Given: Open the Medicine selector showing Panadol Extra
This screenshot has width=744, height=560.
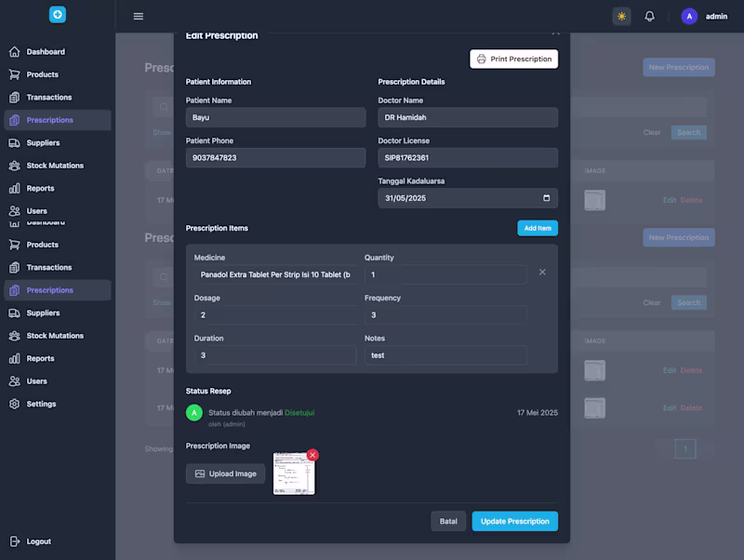Looking at the screenshot, I should click(275, 274).
